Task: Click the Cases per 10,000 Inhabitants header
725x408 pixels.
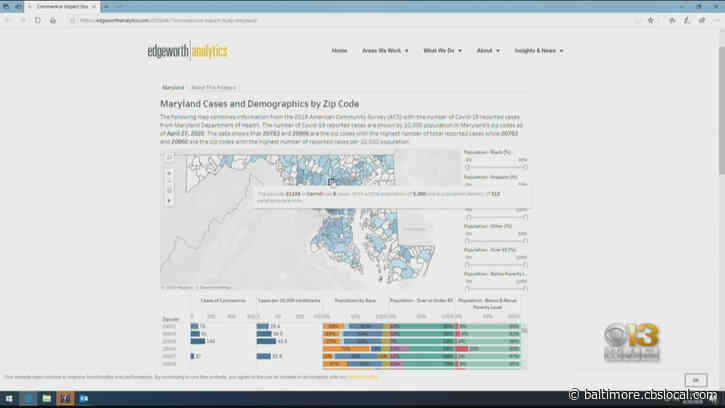Action: click(x=289, y=301)
